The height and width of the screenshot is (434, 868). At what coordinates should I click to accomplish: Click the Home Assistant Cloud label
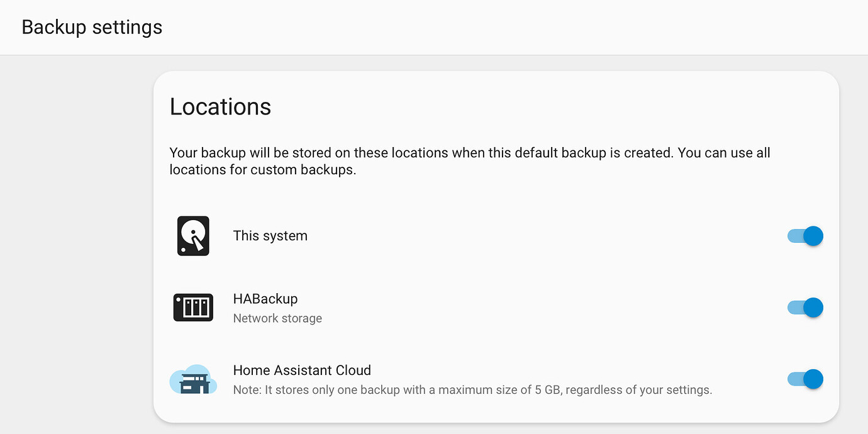pos(302,370)
